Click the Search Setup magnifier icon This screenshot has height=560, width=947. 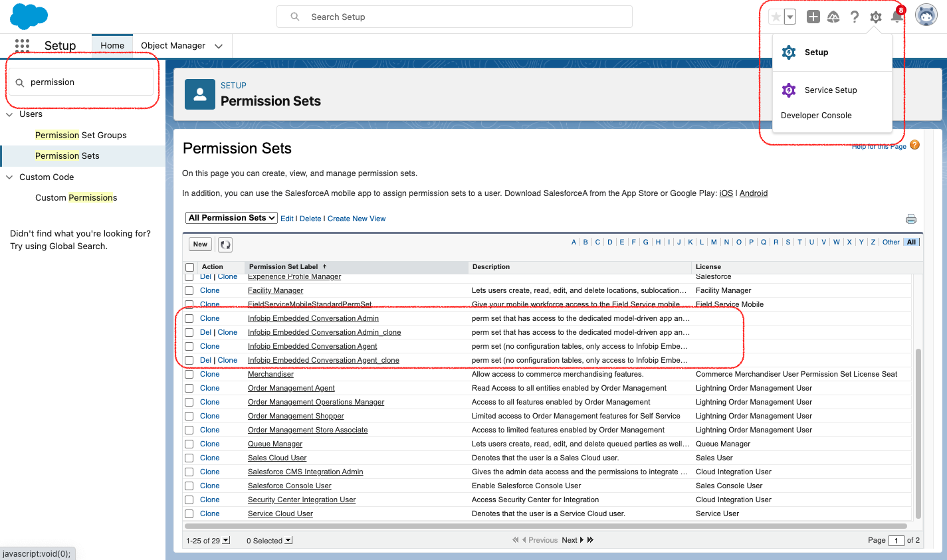tap(295, 17)
